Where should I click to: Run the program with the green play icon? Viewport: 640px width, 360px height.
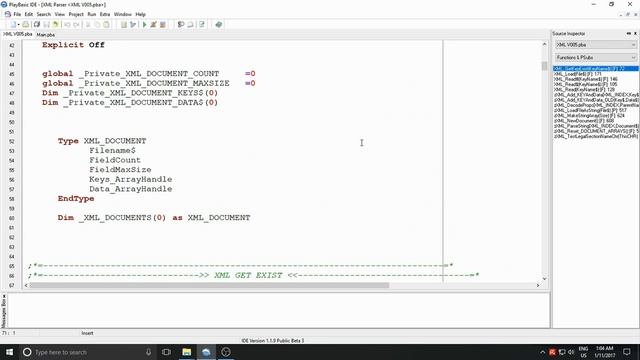click(144, 25)
